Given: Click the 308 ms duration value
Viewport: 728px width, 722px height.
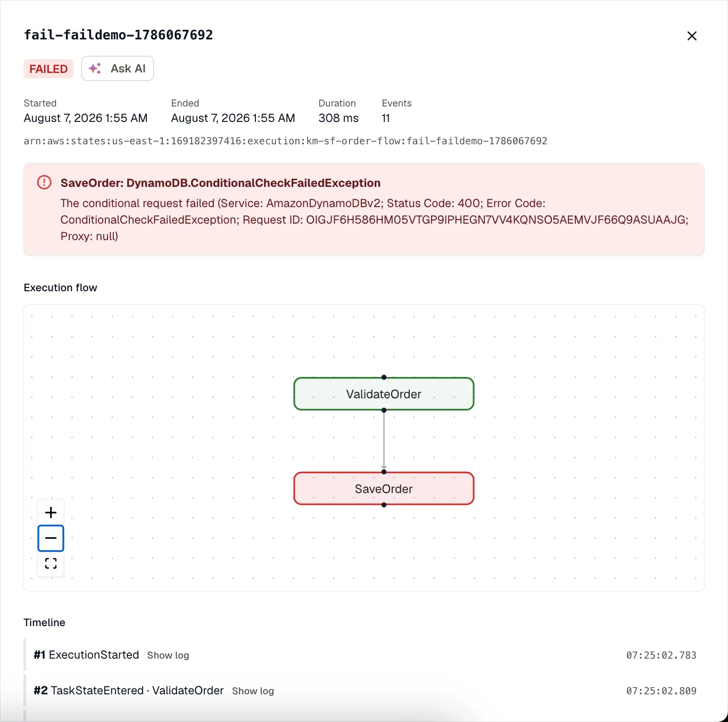Looking at the screenshot, I should click(338, 118).
